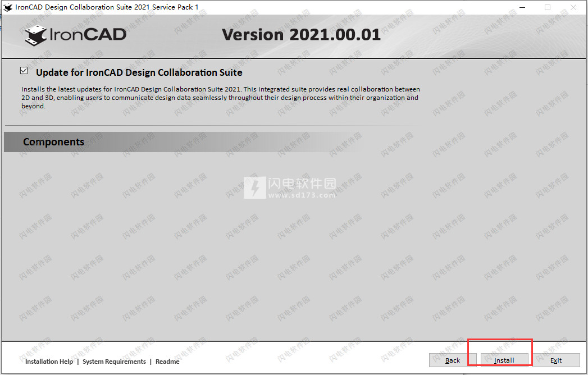Image resolution: width=588 pixels, height=375 pixels.
Task: Open System Requirements link
Action: point(114,362)
